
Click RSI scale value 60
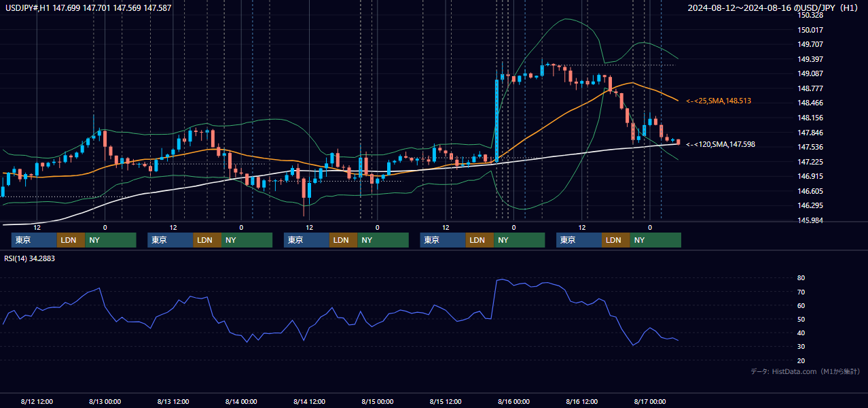[801, 305]
